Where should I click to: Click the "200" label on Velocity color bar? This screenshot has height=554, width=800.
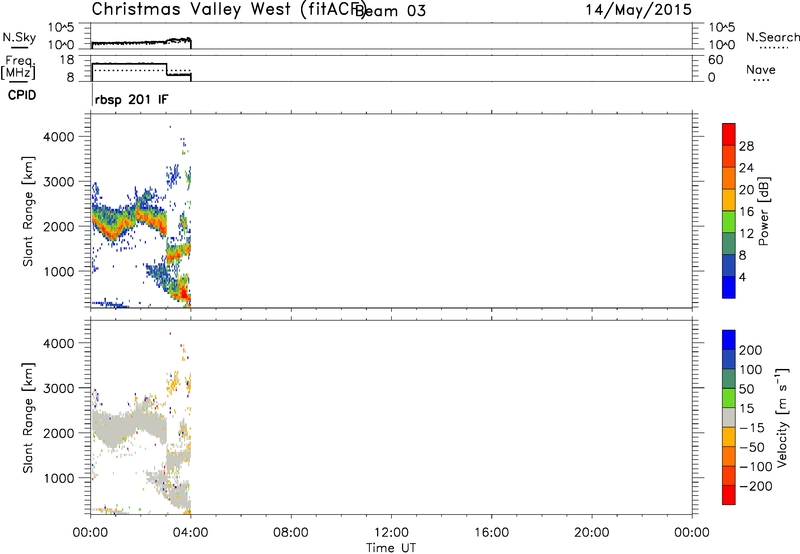(751, 350)
